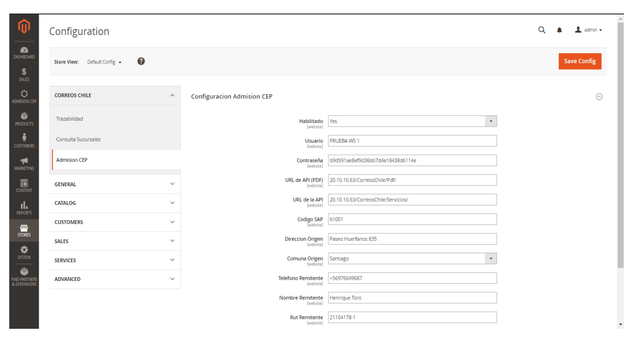The height and width of the screenshot is (355, 644).
Task: Click the page vertical scrollbar thumb
Action: 620,146
